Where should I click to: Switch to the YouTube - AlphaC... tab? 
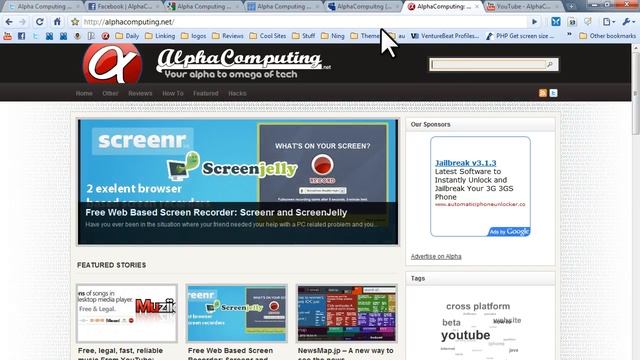pos(523,7)
